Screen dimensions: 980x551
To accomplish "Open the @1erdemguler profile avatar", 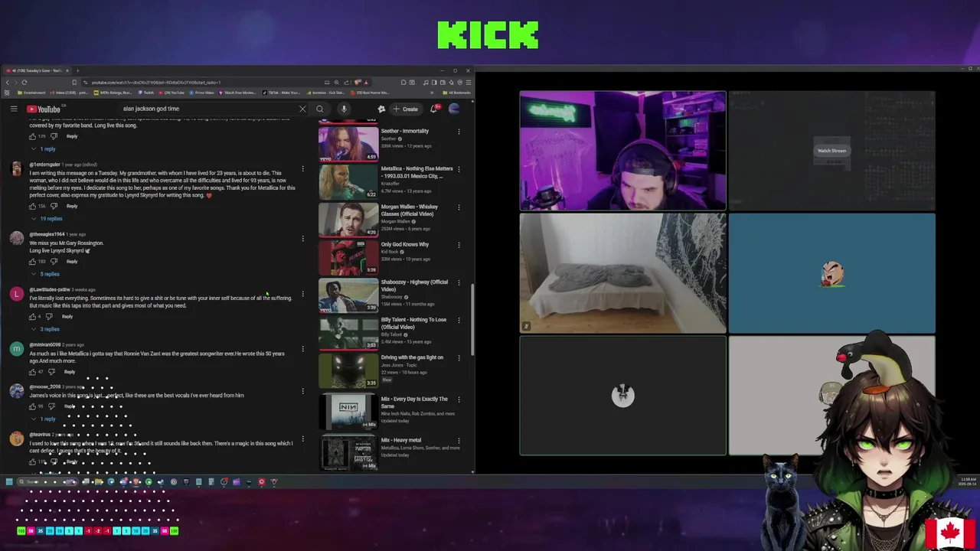I will click(x=16, y=169).
